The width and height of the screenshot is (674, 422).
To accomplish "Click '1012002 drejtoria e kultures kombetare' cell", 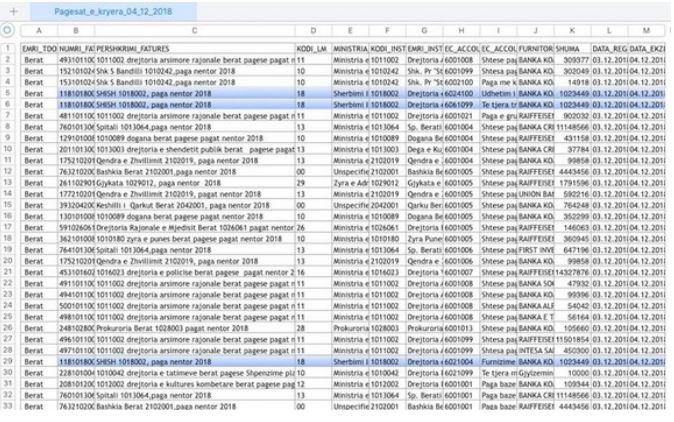I will (x=194, y=384).
